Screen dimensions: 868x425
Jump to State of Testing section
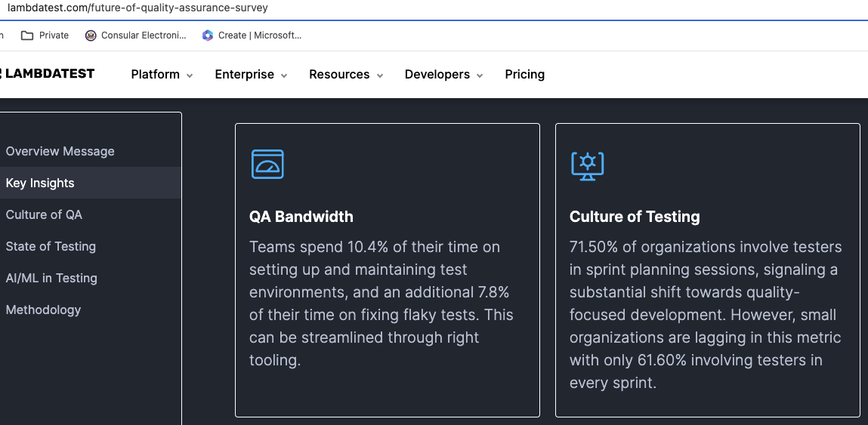[51, 246]
